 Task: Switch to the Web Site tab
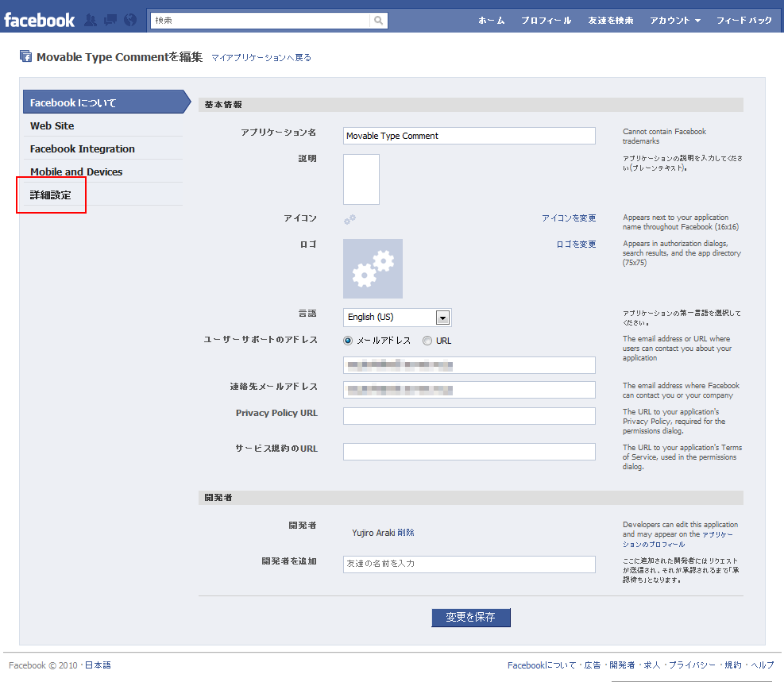pyautogui.click(x=102, y=126)
